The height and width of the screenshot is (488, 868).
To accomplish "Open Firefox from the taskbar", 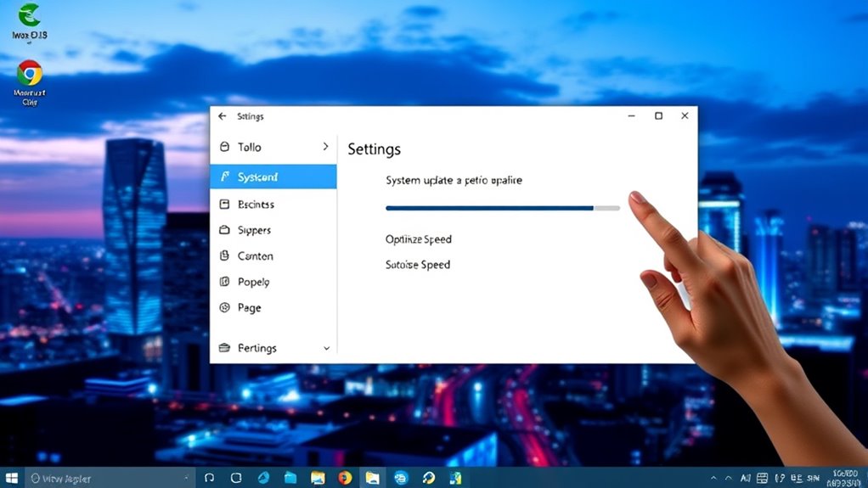I will (x=345, y=478).
